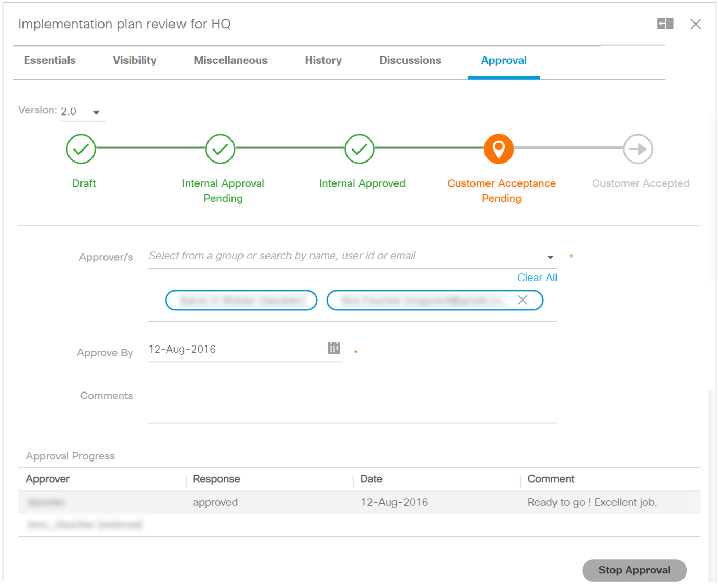The height and width of the screenshot is (588, 718).
Task: Click the first approver chip
Action: pyautogui.click(x=241, y=300)
